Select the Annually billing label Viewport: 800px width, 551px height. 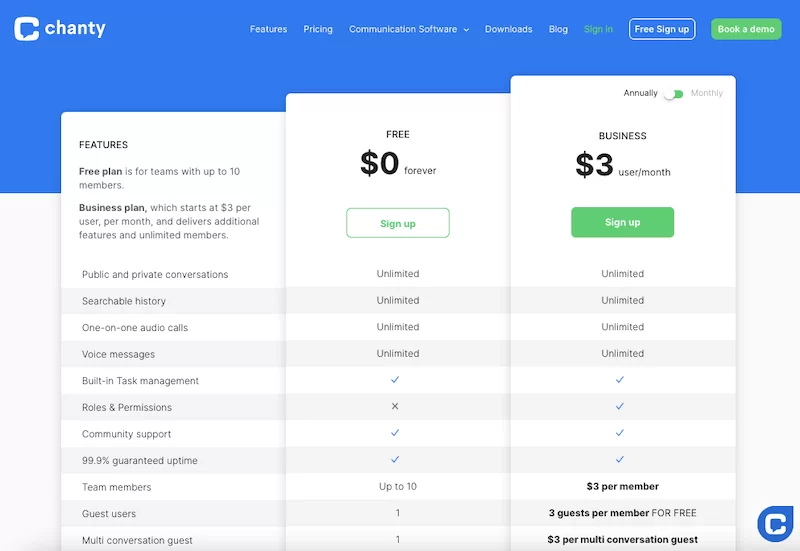tap(640, 93)
